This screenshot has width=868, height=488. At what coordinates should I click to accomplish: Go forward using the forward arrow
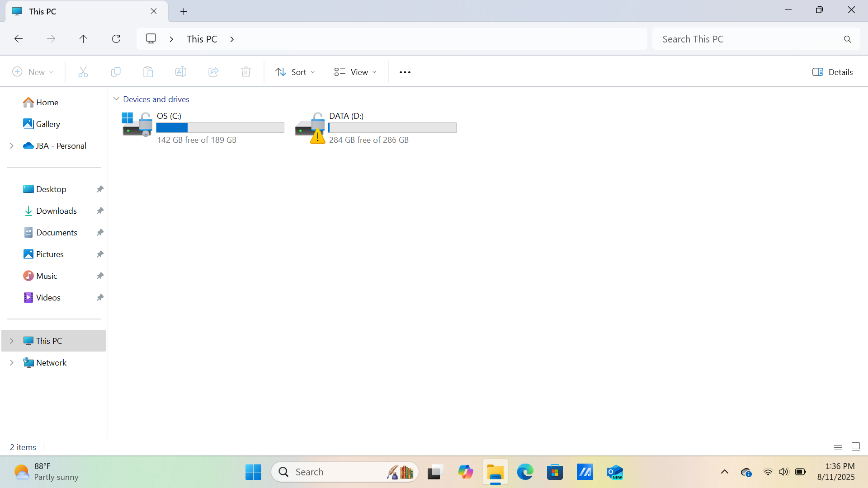point(51,39)
